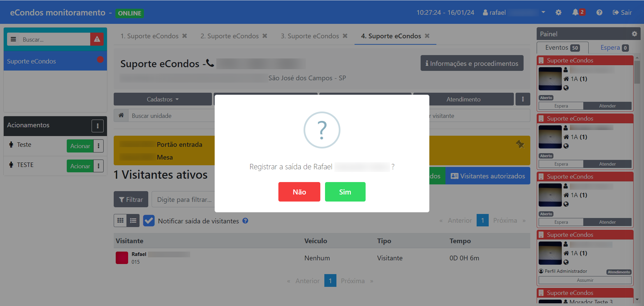Click Assumir on fourth event card
Image resolution: width=644 pixels, height=306 pixels.
pos(585,280)
